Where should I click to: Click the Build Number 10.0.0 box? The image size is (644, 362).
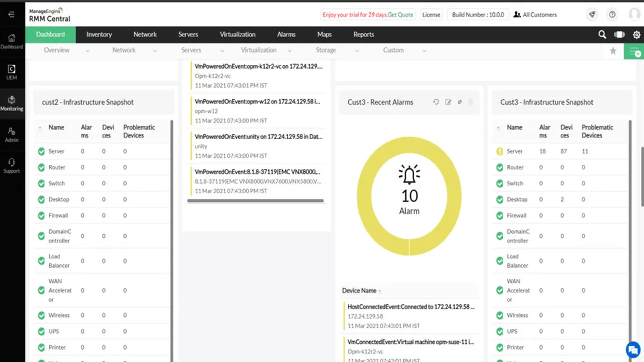(x=478, y=15)
